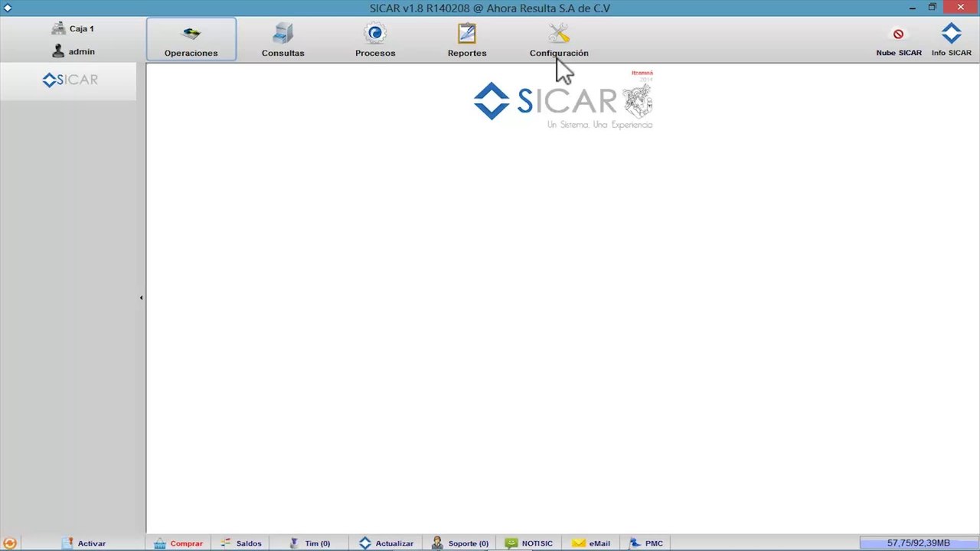The image size is (980, 551).
Task: Click the SICAR logo in the sidebar
Action: [70, 80]
